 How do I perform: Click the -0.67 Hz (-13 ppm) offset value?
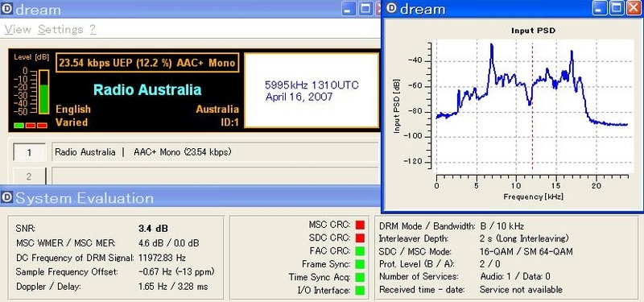(x=176, y=272)
